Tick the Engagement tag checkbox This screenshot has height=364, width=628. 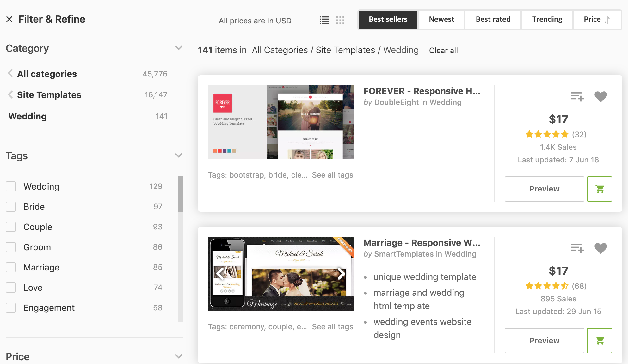[11, 308]
